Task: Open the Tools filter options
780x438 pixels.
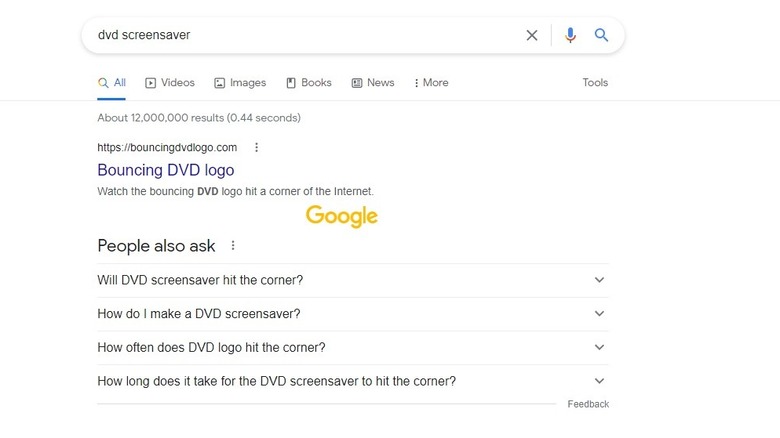Action: (595, 83)
